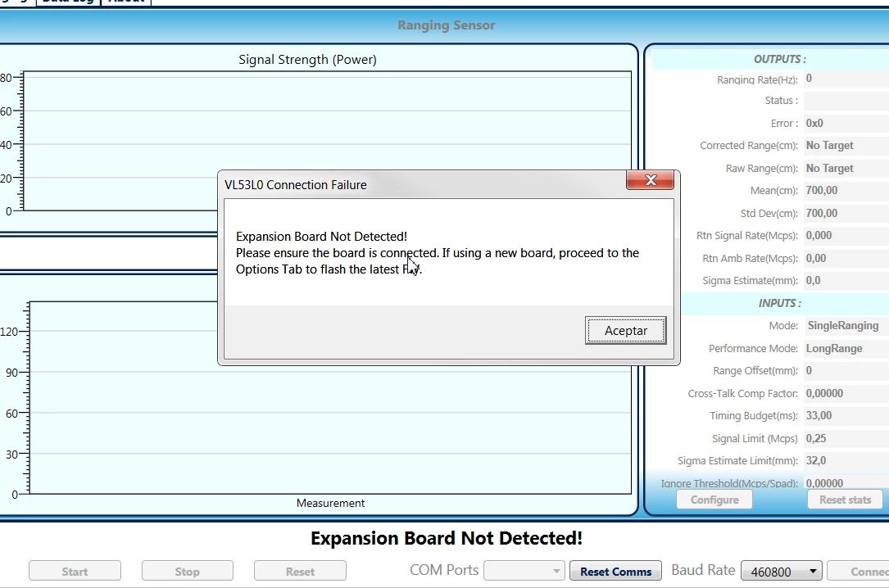Click the INPUTS : section header
This screenshot has width=889, height=588.
pyautogui.click(x=779, y=303)
